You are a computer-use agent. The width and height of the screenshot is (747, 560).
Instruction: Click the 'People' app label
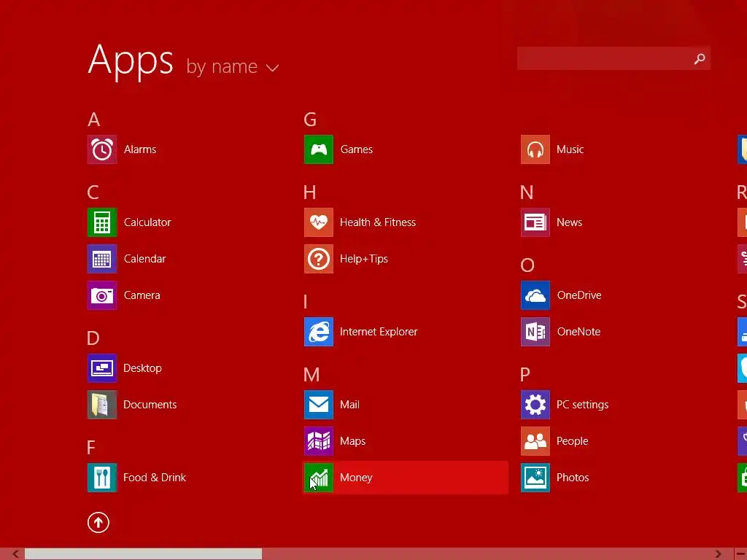click(573, 441)
